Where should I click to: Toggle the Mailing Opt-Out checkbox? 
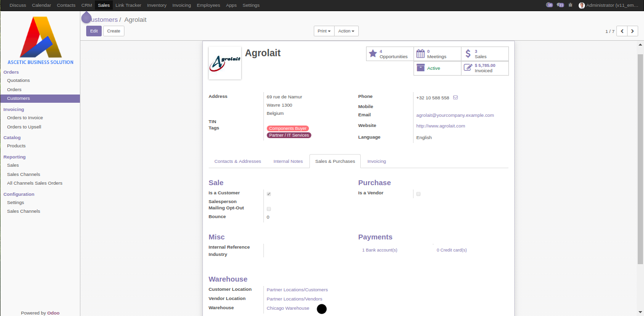click(x=269, y=209)
